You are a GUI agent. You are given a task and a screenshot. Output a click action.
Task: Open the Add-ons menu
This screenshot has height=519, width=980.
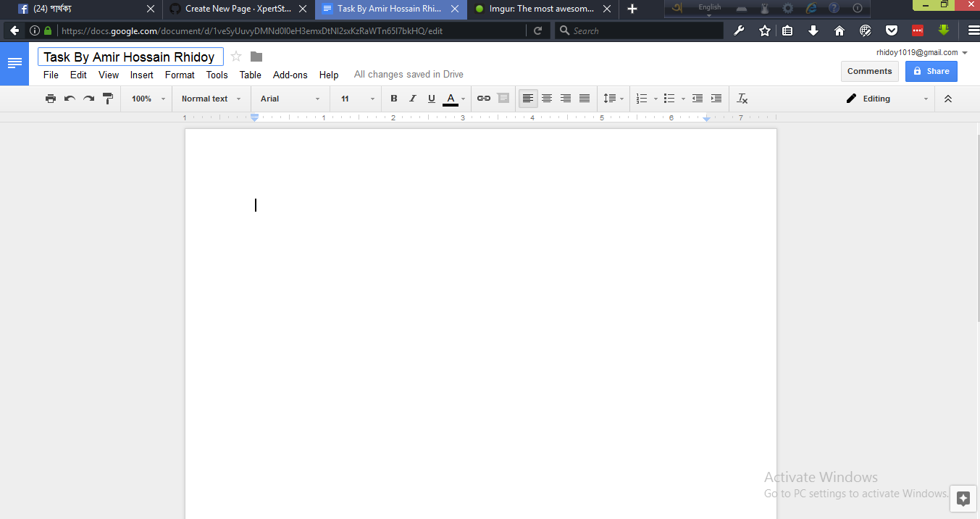(290, 75)
